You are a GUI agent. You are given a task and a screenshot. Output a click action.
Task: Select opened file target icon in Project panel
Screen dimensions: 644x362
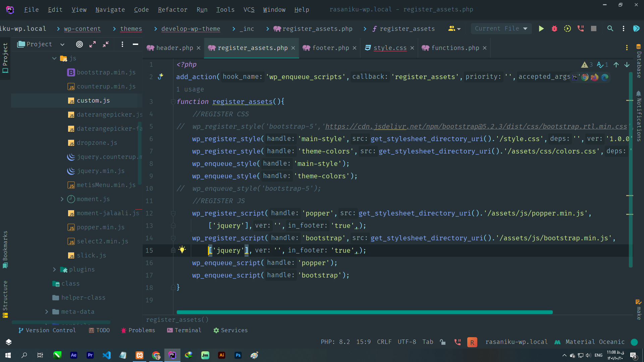tap(79, 44)
